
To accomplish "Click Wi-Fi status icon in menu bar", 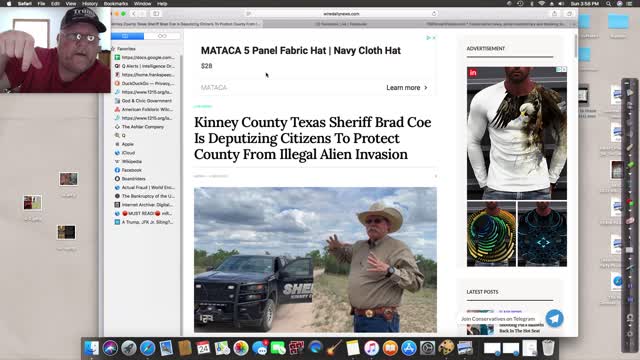I will pos(541,4).
